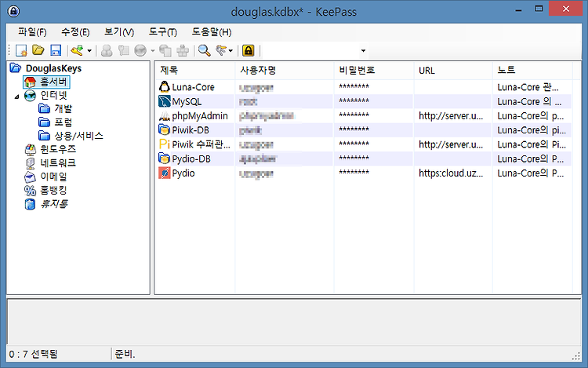Click the Copy User Name toolbar icon

107,50
